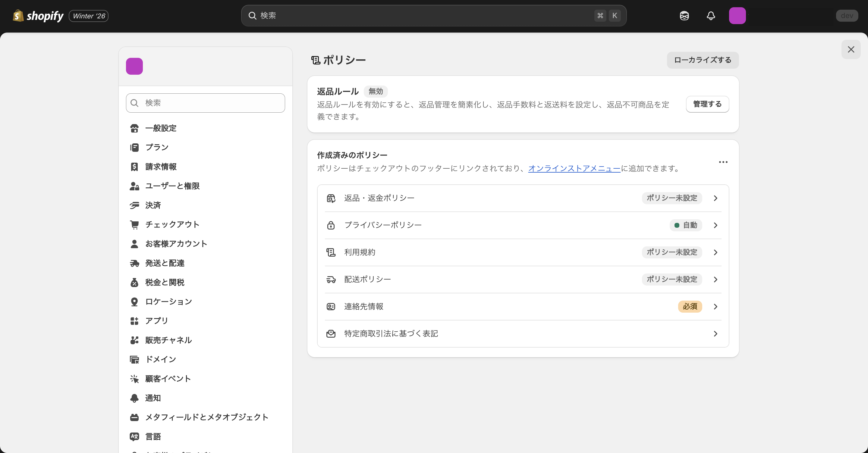
Task: Select 通知 in the settings menu
Action: (x=153, y=398)
